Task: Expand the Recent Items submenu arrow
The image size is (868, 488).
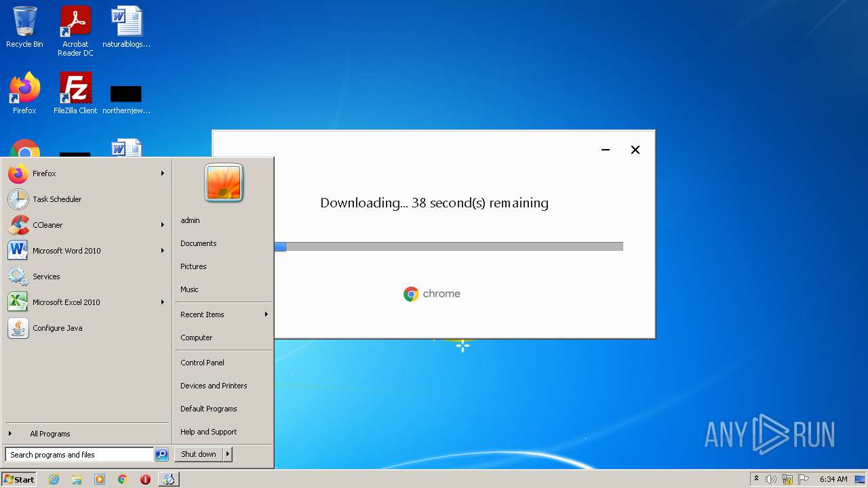Action: pos(267,314)
